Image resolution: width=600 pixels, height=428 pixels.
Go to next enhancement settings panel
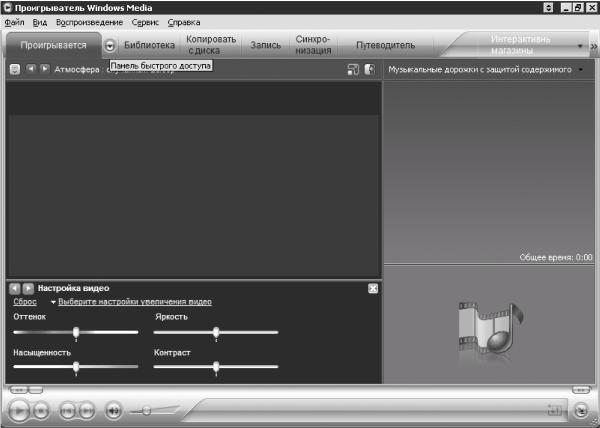pyautogui.click(x=28, y=288)
